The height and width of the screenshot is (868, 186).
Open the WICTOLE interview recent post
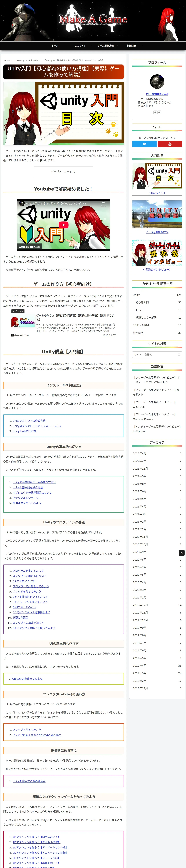(157, 404)
